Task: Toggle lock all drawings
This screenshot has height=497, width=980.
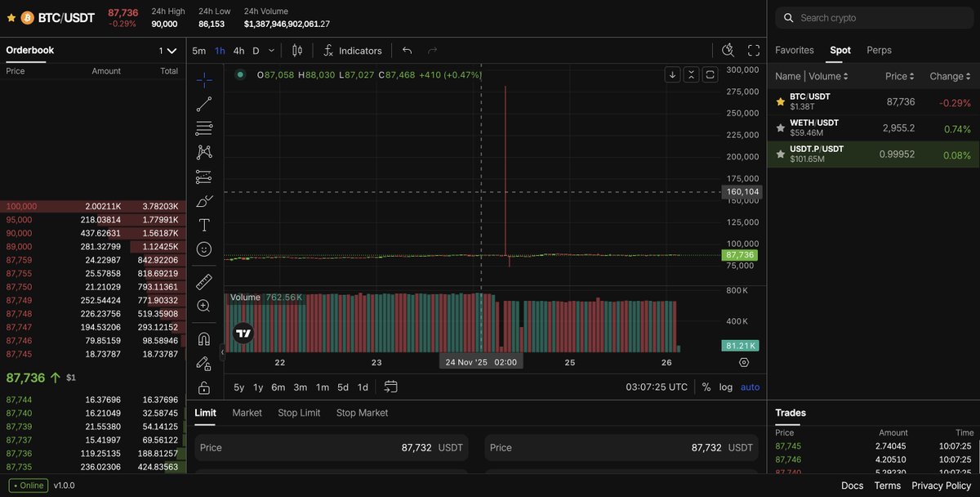Action: [204, 387]
